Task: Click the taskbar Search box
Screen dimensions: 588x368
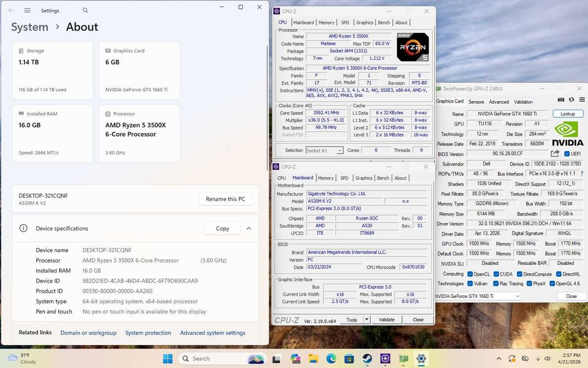Action: click(x=222, y=359)
